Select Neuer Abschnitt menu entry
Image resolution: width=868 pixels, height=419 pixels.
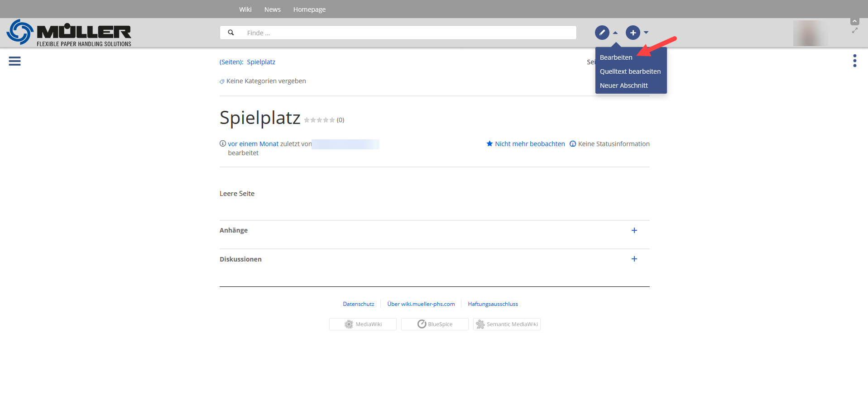[x=623, y=86]
